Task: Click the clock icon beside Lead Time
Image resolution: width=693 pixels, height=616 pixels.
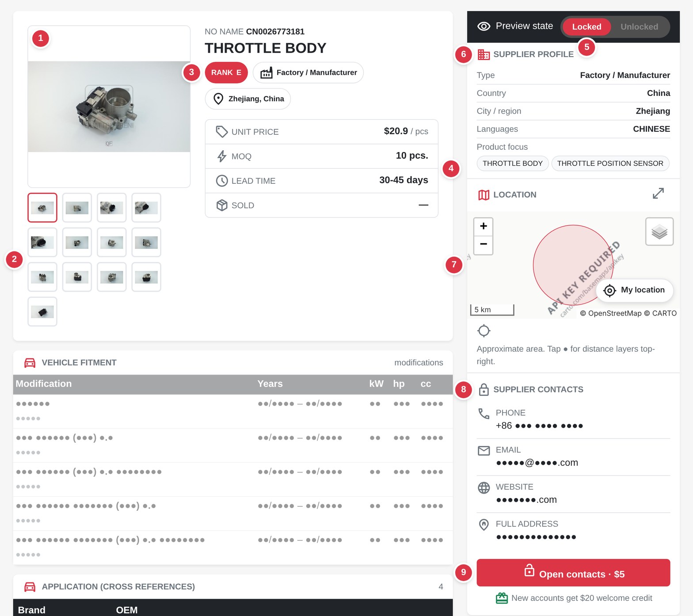Action: point(221,181)
